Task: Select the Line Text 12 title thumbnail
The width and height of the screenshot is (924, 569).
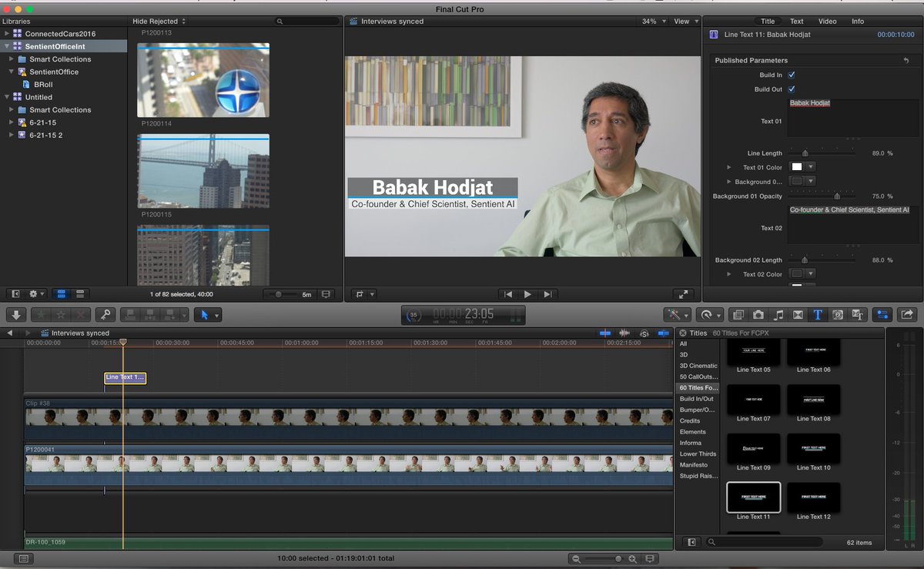Action: click(814, 498)
